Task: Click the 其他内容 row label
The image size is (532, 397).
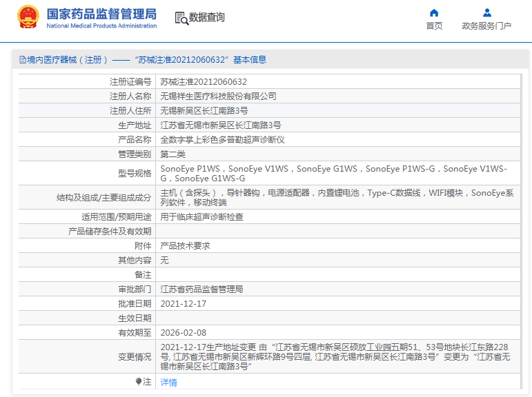Action: 135,261
